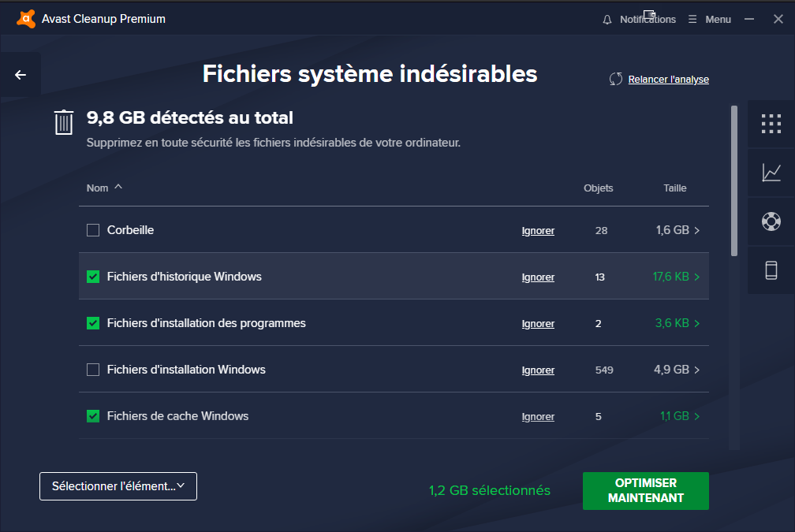The image size is (795, 532).
Task: Ignore Fichiers d'installation des programmes
Action: (x=538, y=324)
